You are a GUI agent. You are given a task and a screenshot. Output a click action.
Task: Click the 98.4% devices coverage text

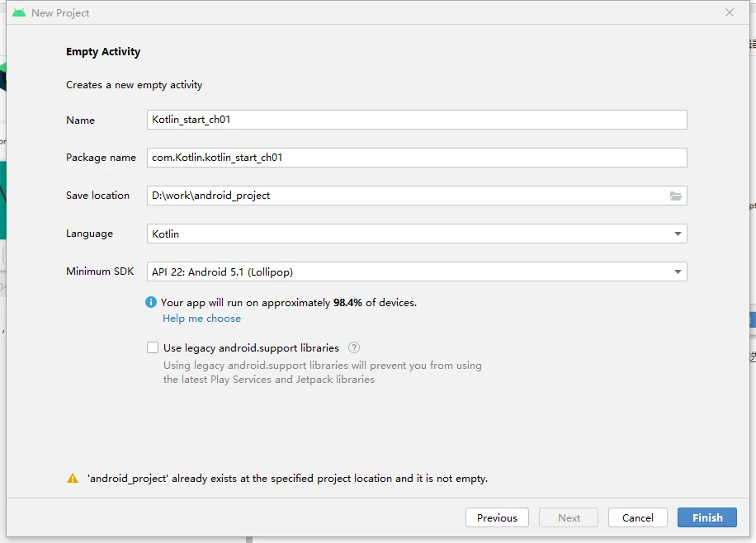click(x=289, y=302)
